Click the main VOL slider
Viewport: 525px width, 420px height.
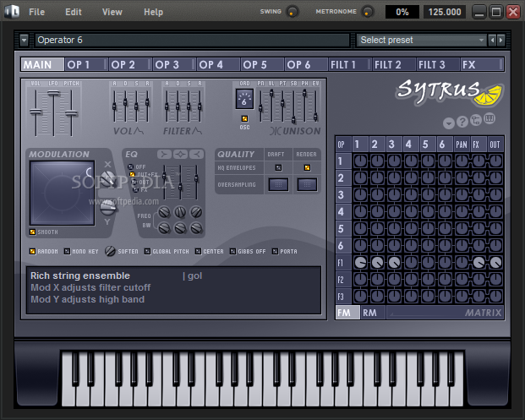tap(36, 112)
